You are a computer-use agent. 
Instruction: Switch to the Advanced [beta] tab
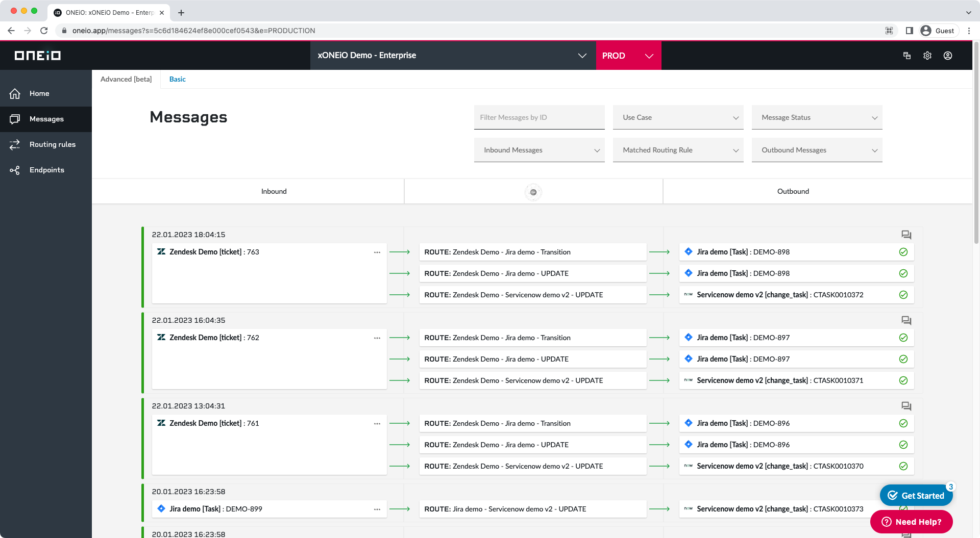(126, 79)
